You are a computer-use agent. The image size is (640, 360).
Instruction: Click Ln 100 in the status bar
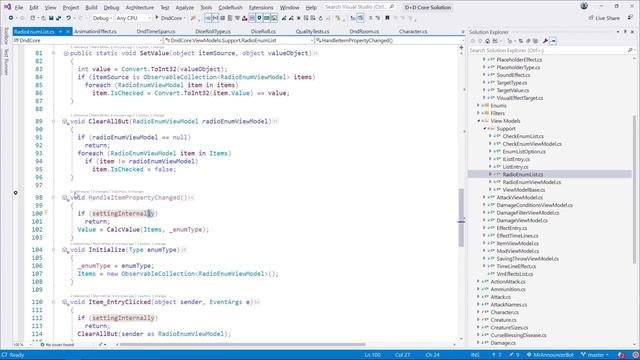click(x=373, y=355)
